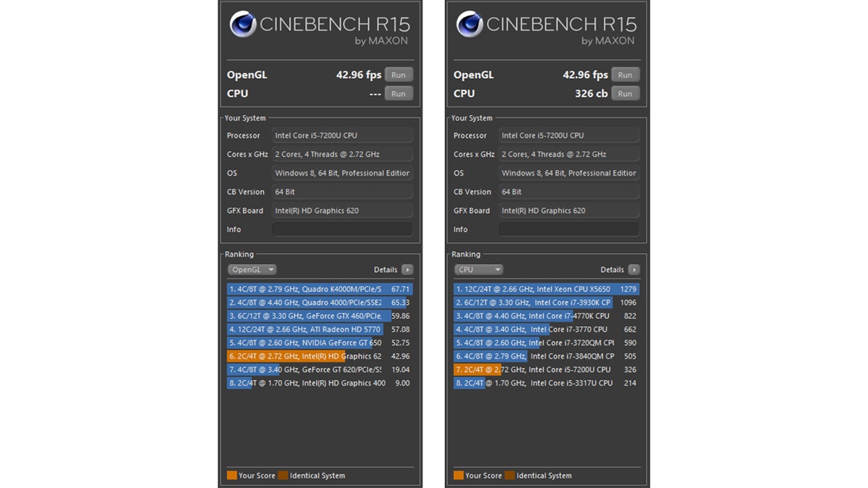The width and height of the screenshot is (868, 488).
Task: Select Quadro K4000M ranking entry
Action: 319,289
